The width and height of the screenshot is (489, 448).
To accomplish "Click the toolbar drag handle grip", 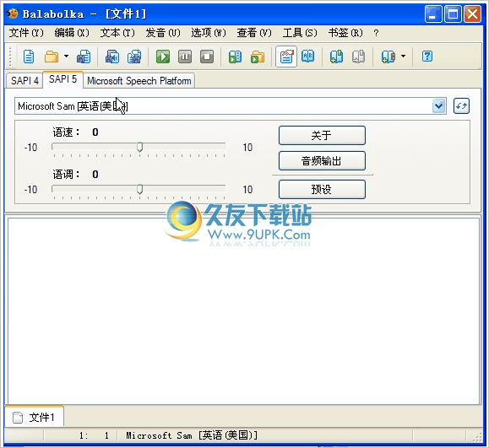I will 10,57.
